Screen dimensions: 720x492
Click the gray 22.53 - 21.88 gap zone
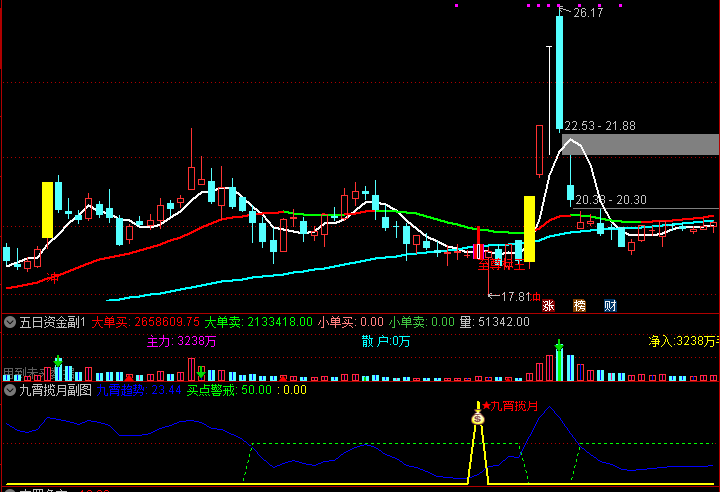[645, 143]
